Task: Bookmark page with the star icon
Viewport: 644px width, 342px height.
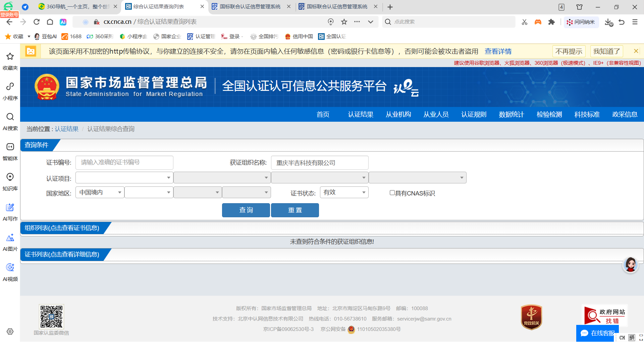Action: pyautogui.click(x=344, y=22)
